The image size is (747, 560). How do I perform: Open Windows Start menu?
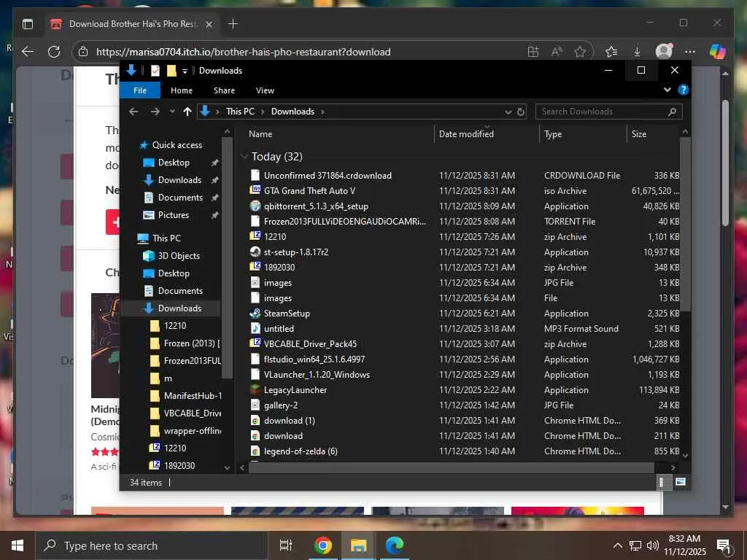tap(18, 545)
